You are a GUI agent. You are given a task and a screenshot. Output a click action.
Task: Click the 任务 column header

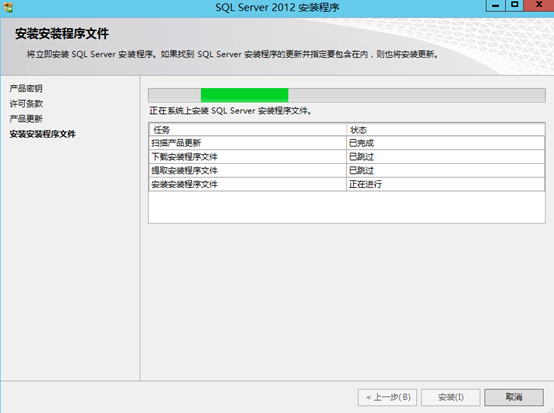point(247,130)
